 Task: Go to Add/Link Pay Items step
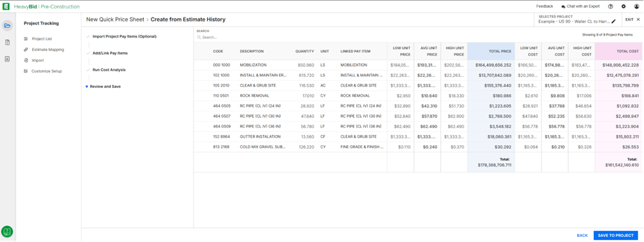pos(110,53)
